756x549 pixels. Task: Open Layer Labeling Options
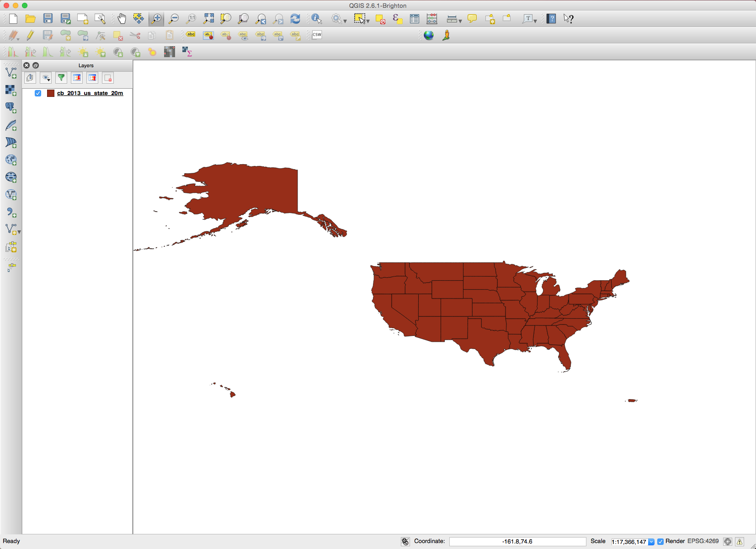click(191, 35)
